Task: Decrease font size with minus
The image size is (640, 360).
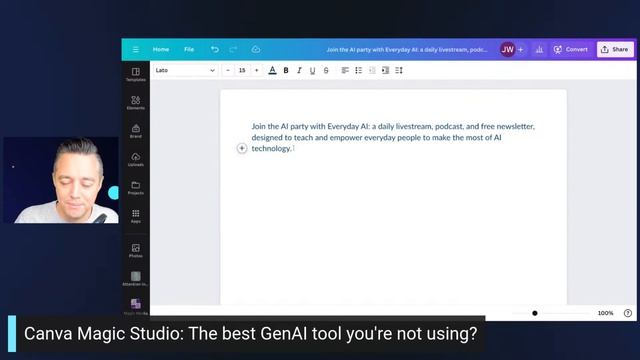Action: 228,70
